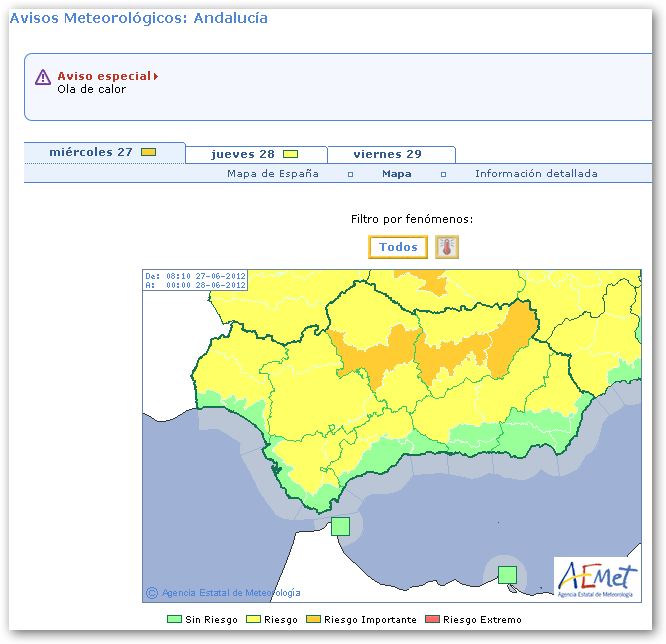Viewport: 666px width, 644px height.
Task: Switch to the jueves 28 tab
Action: click(243, 154)
